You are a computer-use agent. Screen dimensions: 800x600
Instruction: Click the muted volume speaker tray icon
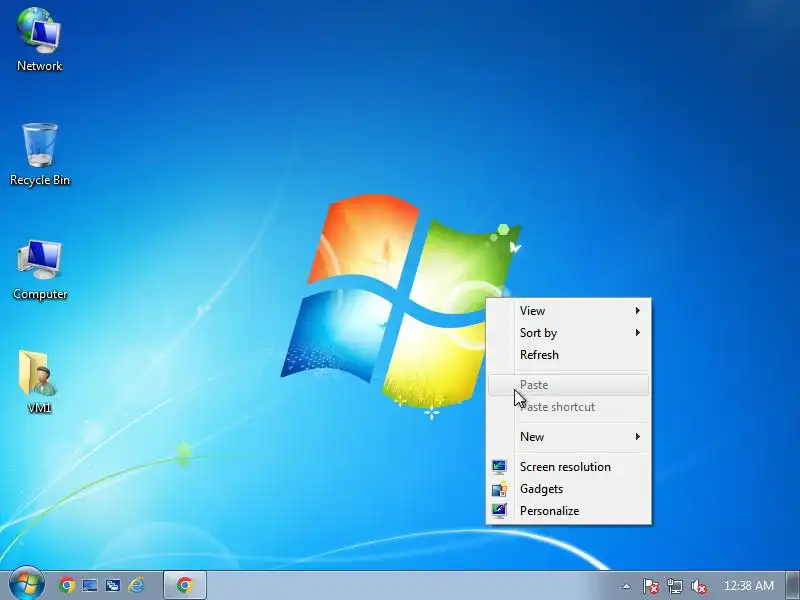[x=699, y=586]
